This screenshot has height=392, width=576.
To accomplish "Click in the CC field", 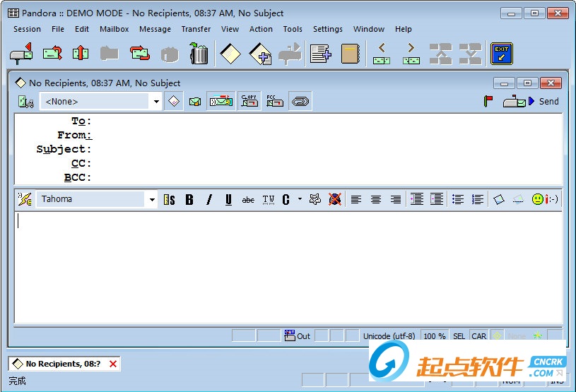I will pyautogui.click(x=327, y=163).
